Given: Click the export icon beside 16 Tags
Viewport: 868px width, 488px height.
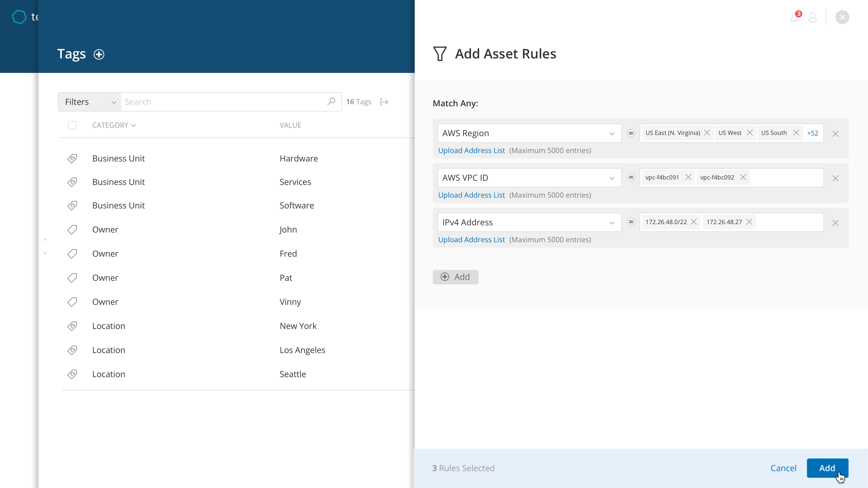Looking at the screenshot, I should (384, 102).
